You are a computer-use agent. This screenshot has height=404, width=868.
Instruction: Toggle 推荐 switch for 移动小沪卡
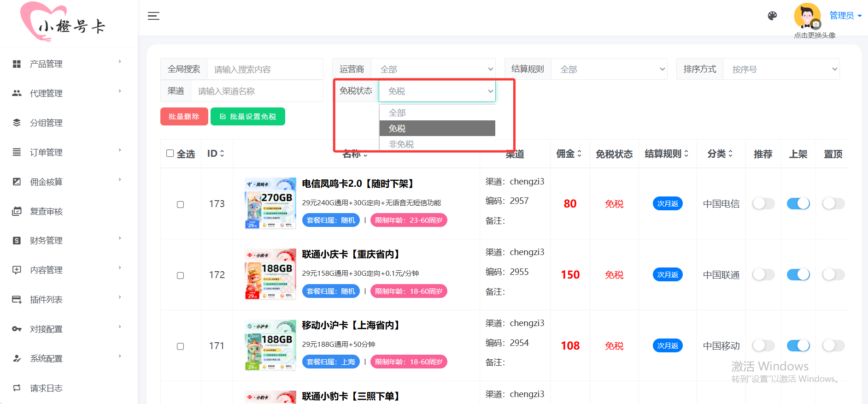pos(763,345)
